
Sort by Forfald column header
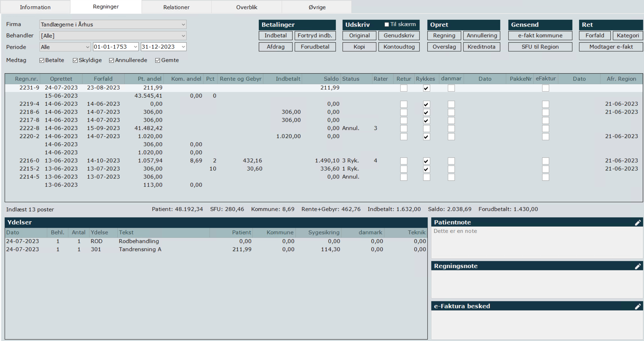pyautogui.click(x=103, y=79)
